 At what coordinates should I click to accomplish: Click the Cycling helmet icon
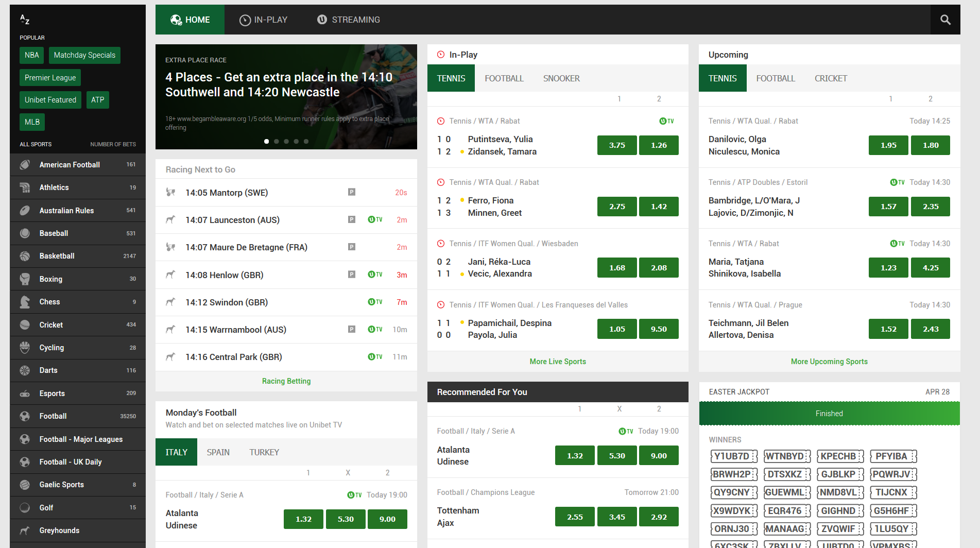[25, 348]
